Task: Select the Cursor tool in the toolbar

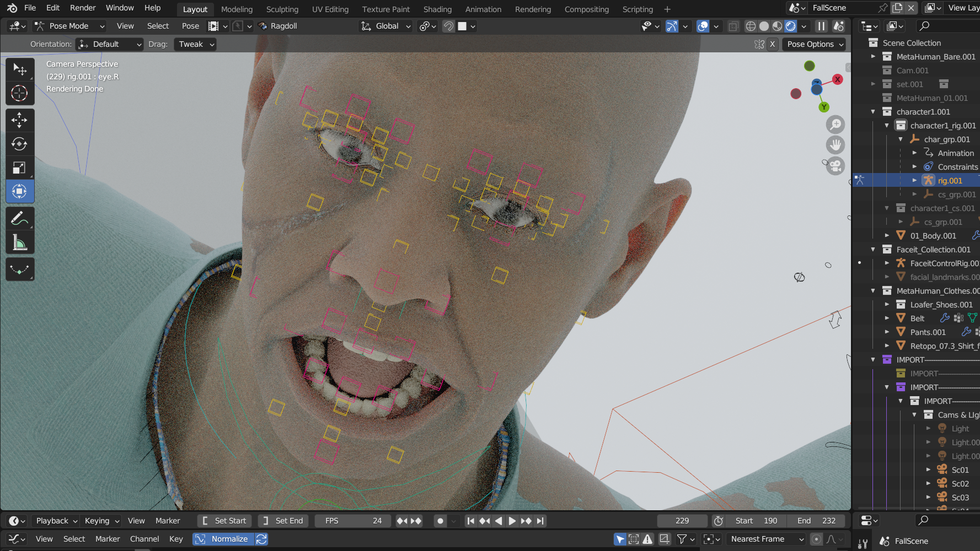Action: [x=19, y=94]
